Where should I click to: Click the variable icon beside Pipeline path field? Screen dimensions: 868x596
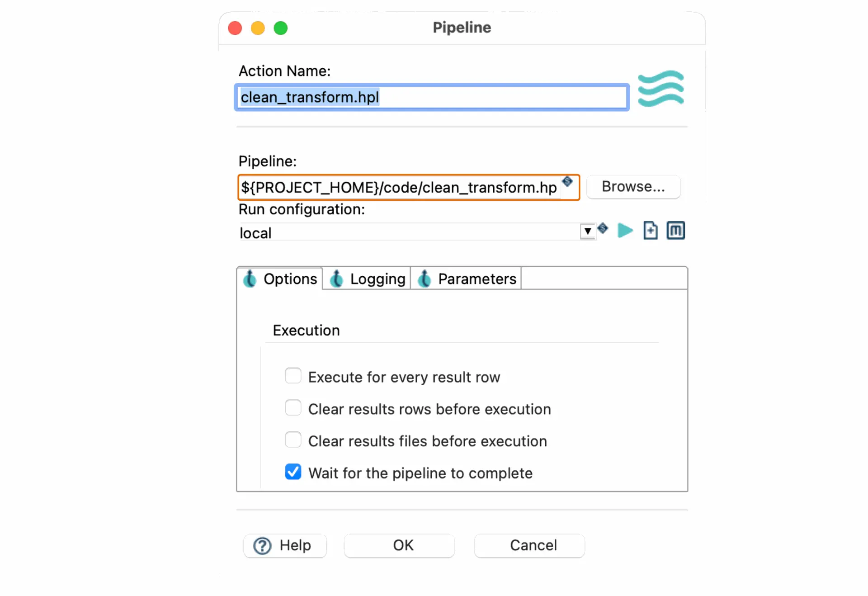(567, 182)
